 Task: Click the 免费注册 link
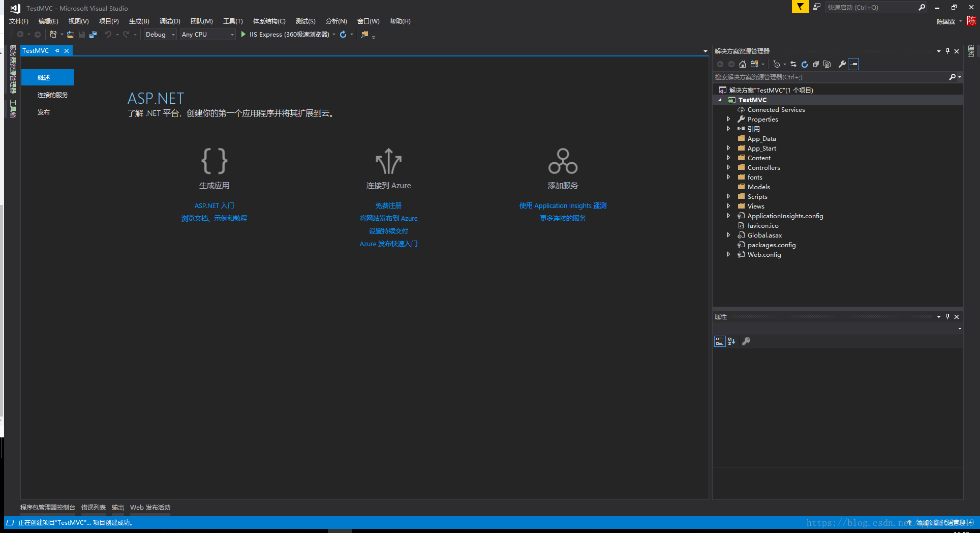click(x=388, y=205)
